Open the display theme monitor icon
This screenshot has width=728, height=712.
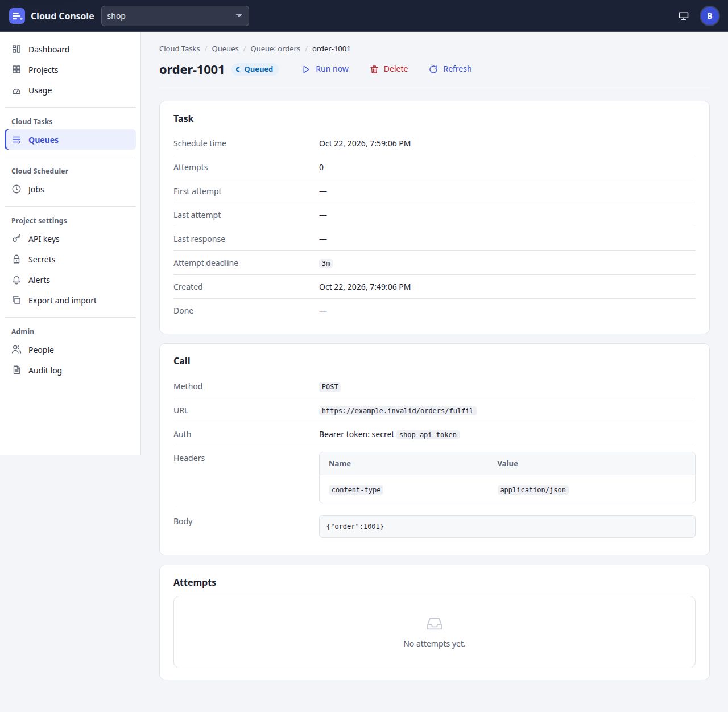[x=684, y=16]
